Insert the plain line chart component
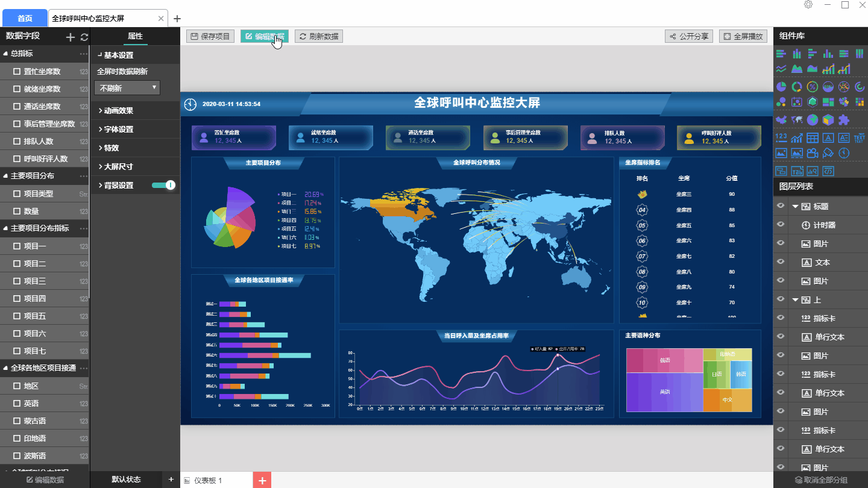 pos(781,69)
